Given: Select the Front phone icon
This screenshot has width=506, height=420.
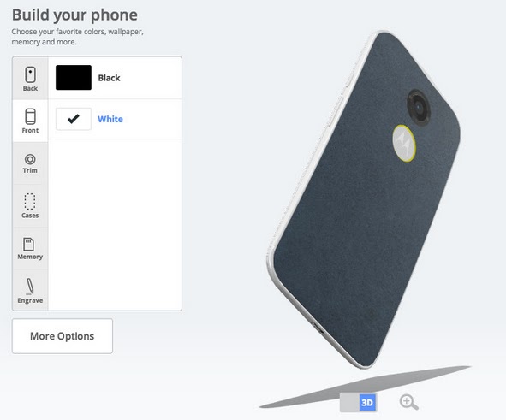Looking at the screenshot, I should (30, 116).
